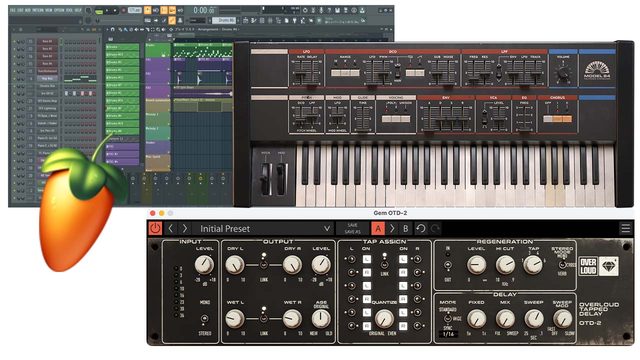The height and width of the screenshot is (360, 640).
Task: Click SAVE in the OTD-2 header
Action: (x=352, y=225)
